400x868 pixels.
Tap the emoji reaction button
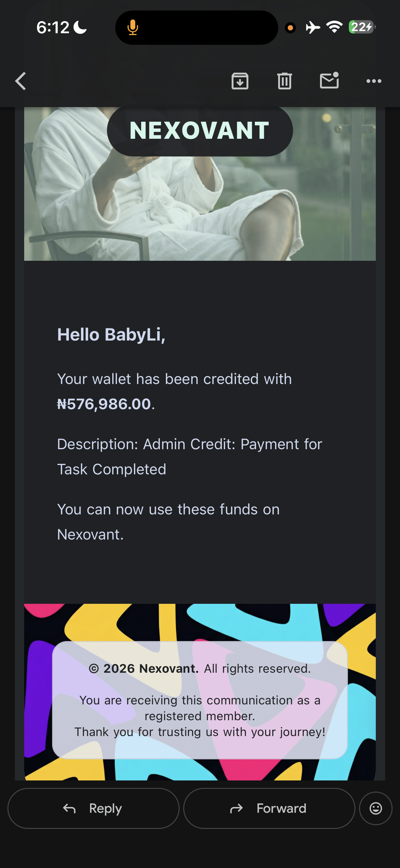tap(376, 808)
